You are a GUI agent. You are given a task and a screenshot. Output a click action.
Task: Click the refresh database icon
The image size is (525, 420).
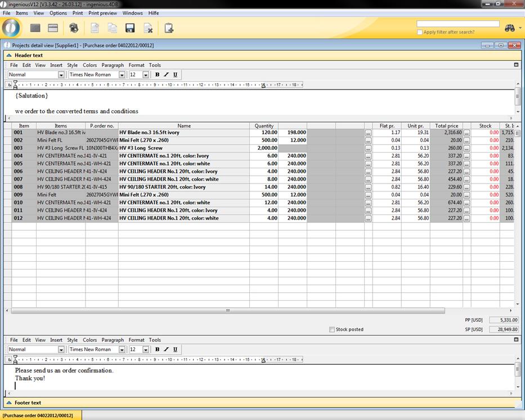74,28
